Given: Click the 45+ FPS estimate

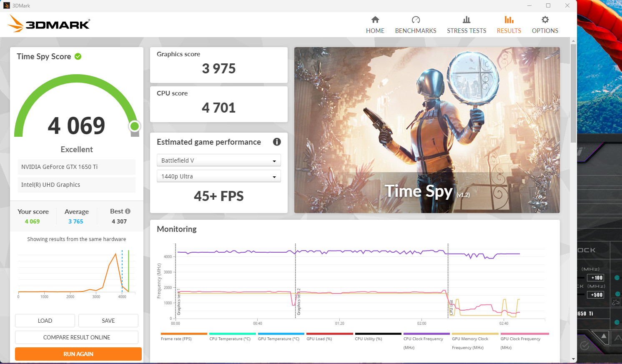Looking at the screenshot, I should coord(219,196).
